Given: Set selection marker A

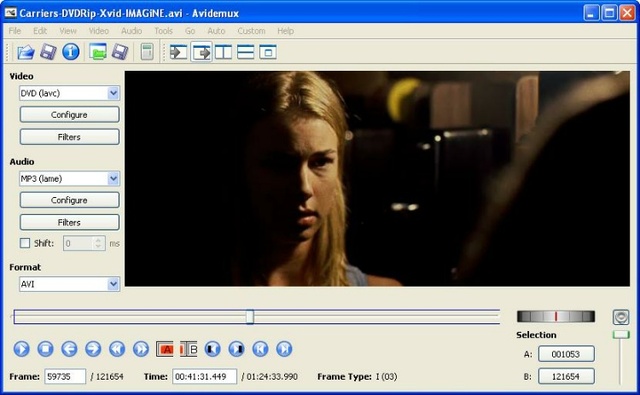Looking at the screenshot, I should coord(165,349).
